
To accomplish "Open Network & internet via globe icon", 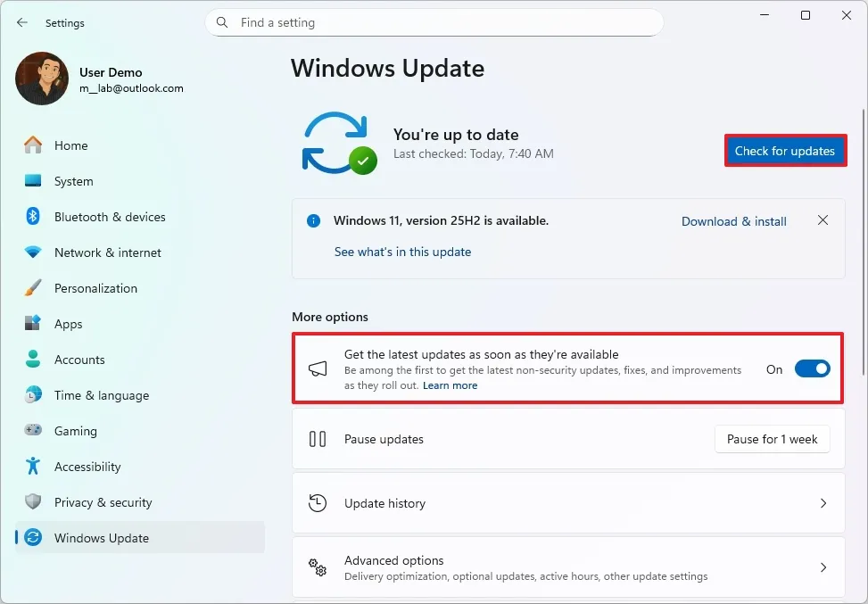I will (34, 252).
